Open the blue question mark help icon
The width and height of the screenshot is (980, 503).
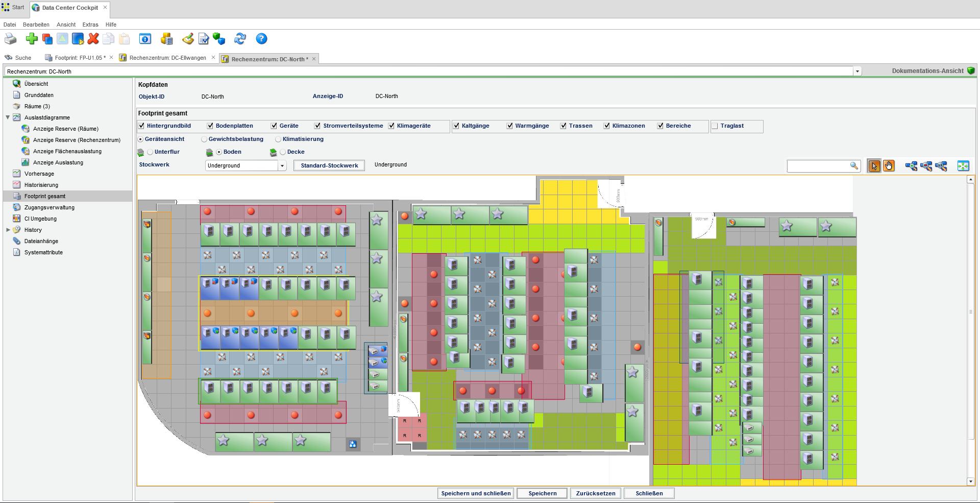[x=261, y=39]
